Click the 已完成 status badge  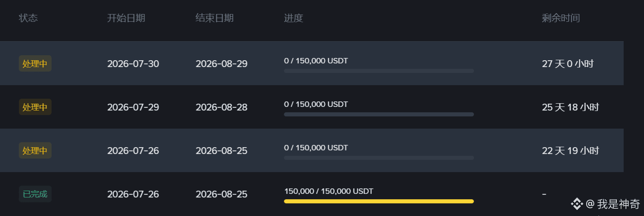pyautogui.click(x=35, y=194)
